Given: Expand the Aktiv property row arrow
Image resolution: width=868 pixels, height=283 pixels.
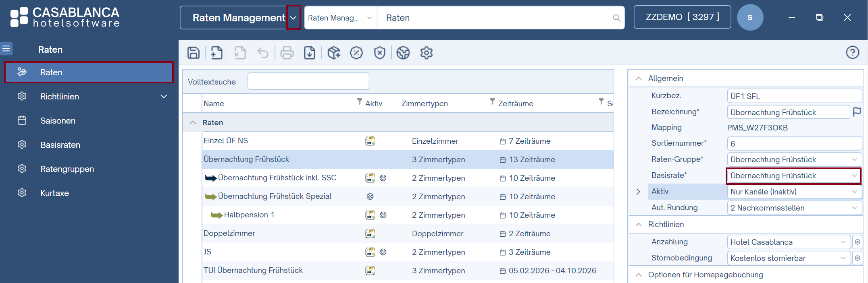Looking at the screenshot, I should (x=638, y=192).
